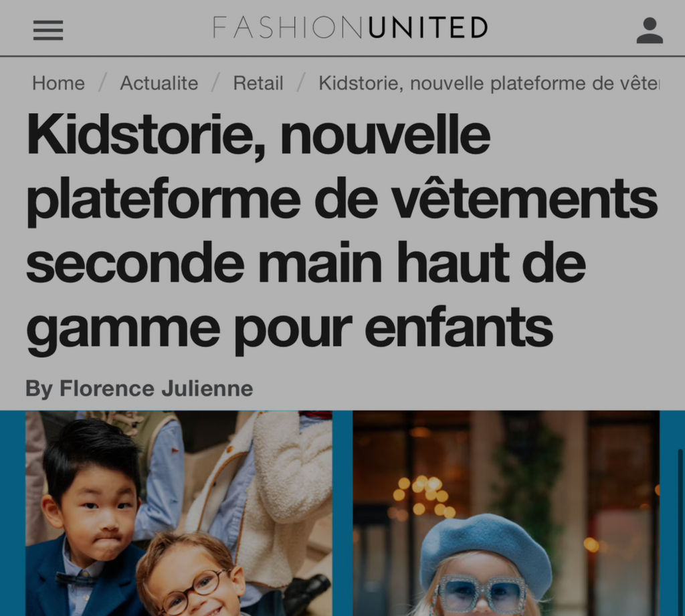Click the glittery sunglasses in right photo

click(484, 593)
